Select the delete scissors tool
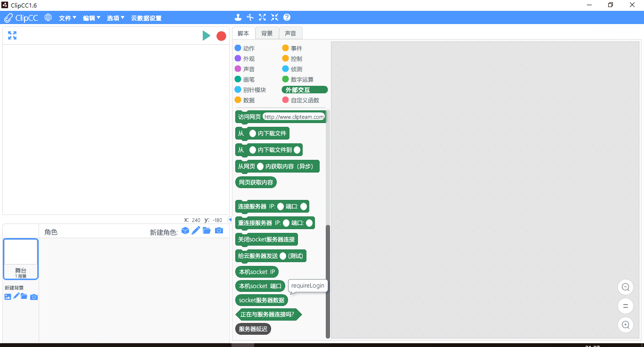The width and height of the screenshot is (644, 347). pyautogui.click(x=250, y=17)
